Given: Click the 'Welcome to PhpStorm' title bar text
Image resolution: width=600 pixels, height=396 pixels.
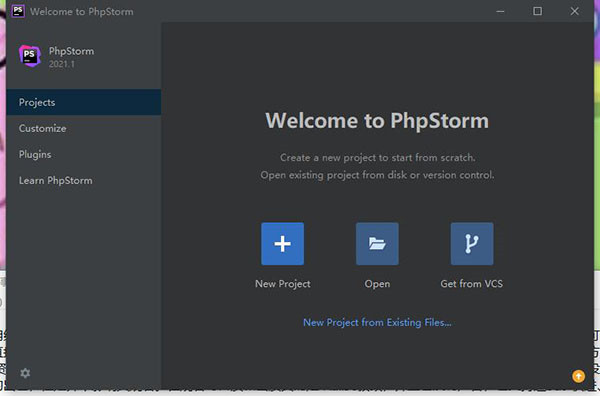Looking at the screenshot, I should click(x=82, y=12).
